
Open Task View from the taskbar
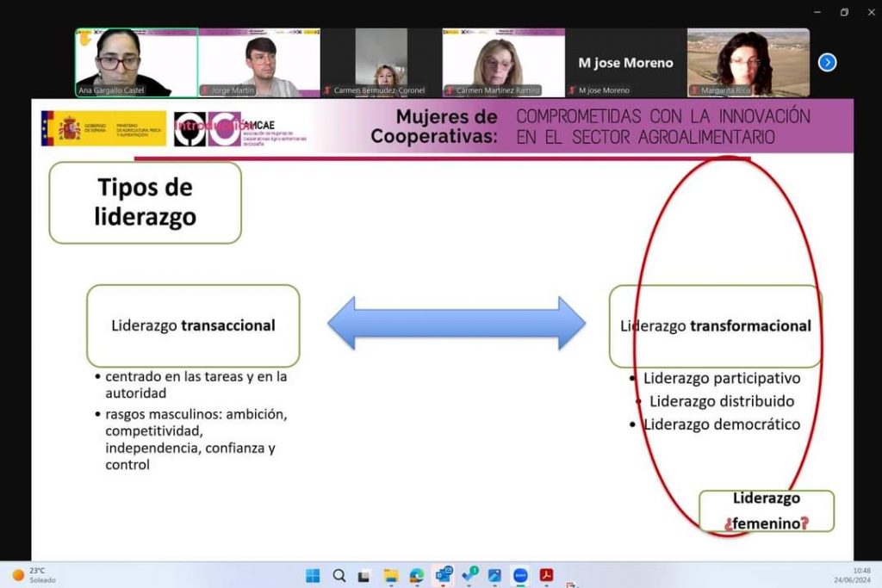click(364, 575)
